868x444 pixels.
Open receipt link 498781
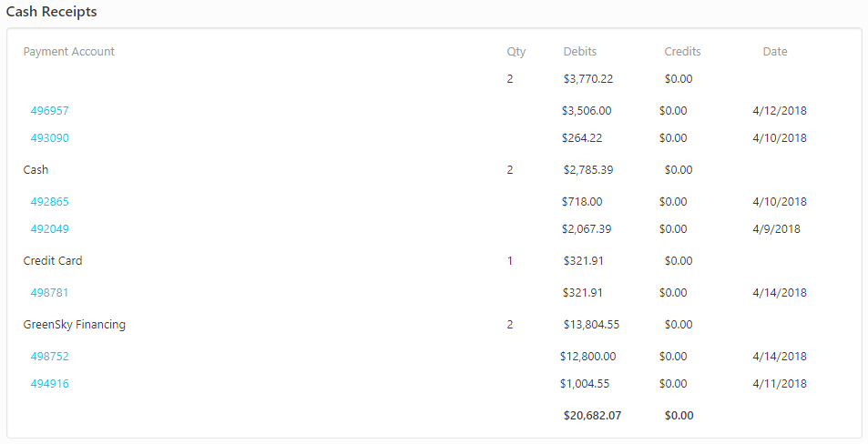(49, 293)
